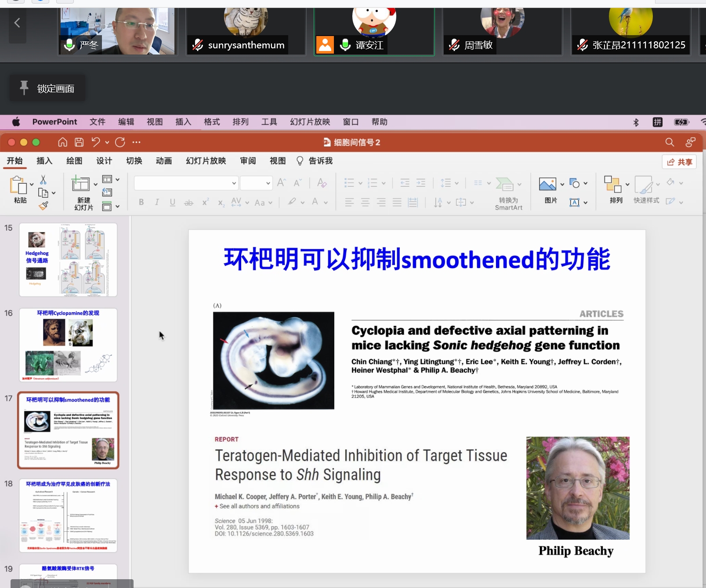
Task: Click the Paste (粘贴) clipboard icon
Action: click(18, 185)
